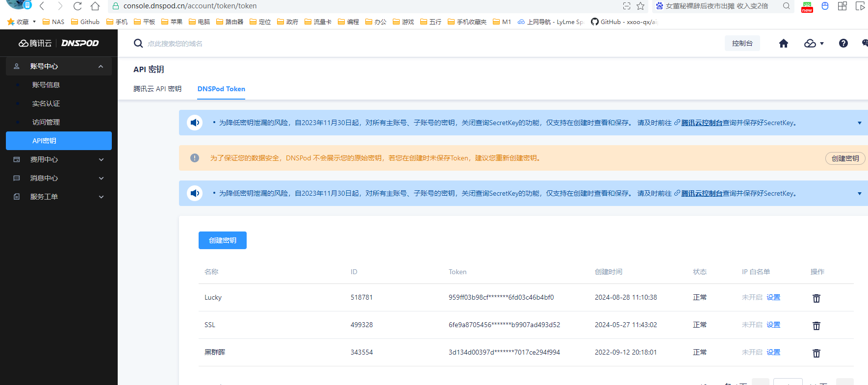
Task: Open the 手机收藏夹 bookmark folder
Action: coord(467,22)
